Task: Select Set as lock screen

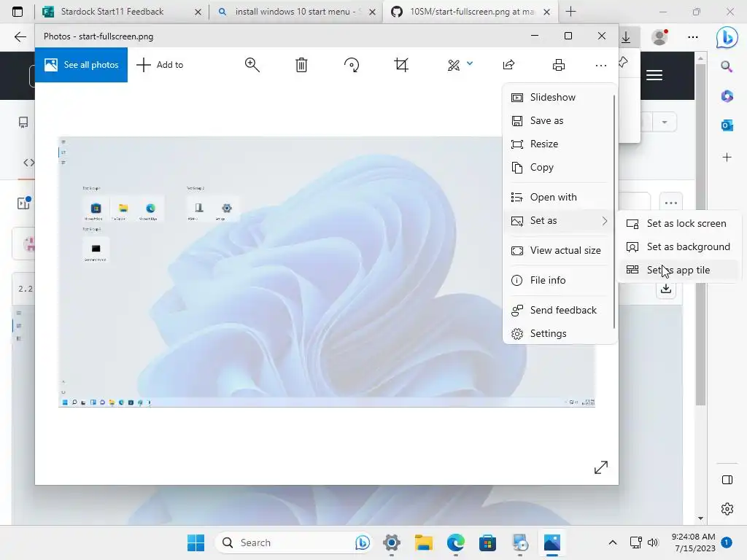Action: click(x=679, y=223)
